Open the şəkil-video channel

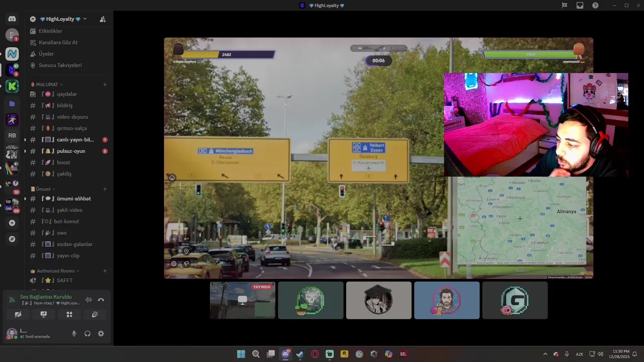click(x=69, y=210)
